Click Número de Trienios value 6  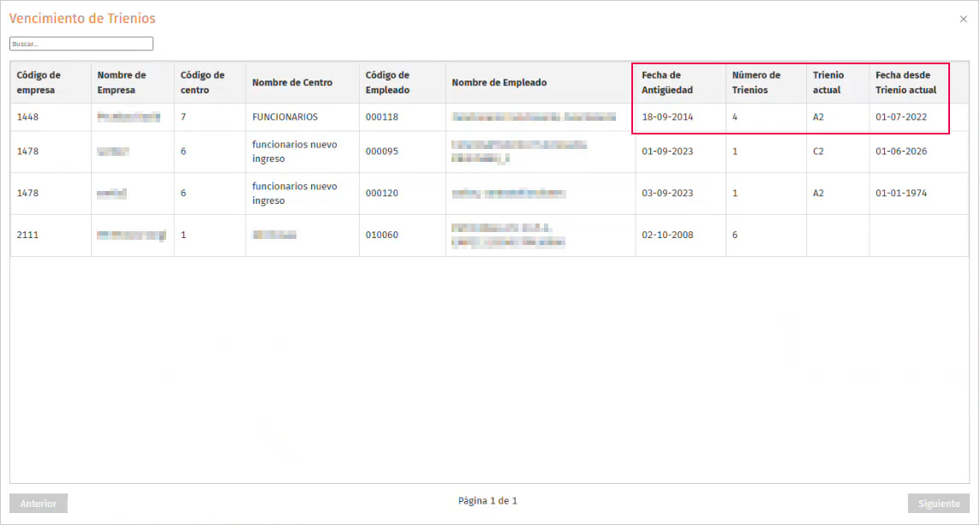click(x=735, y=235)
